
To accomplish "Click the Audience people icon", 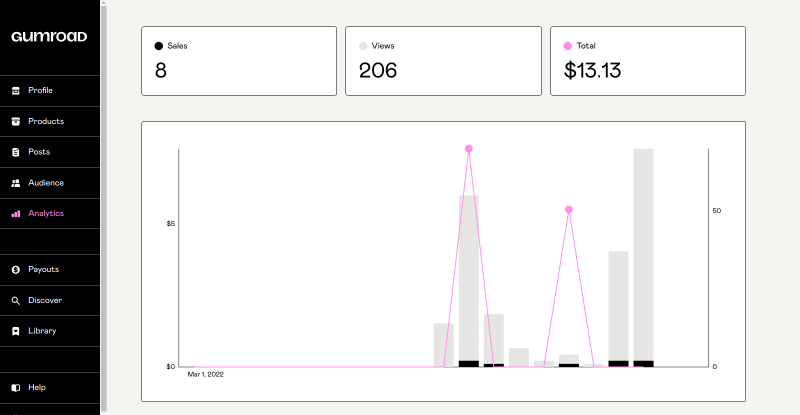I will (15, 183).
